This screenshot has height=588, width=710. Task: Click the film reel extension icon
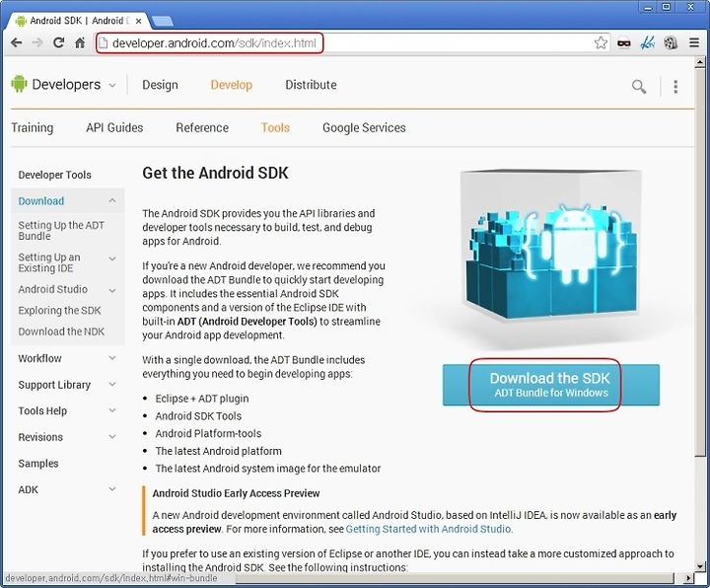point(671,42)
